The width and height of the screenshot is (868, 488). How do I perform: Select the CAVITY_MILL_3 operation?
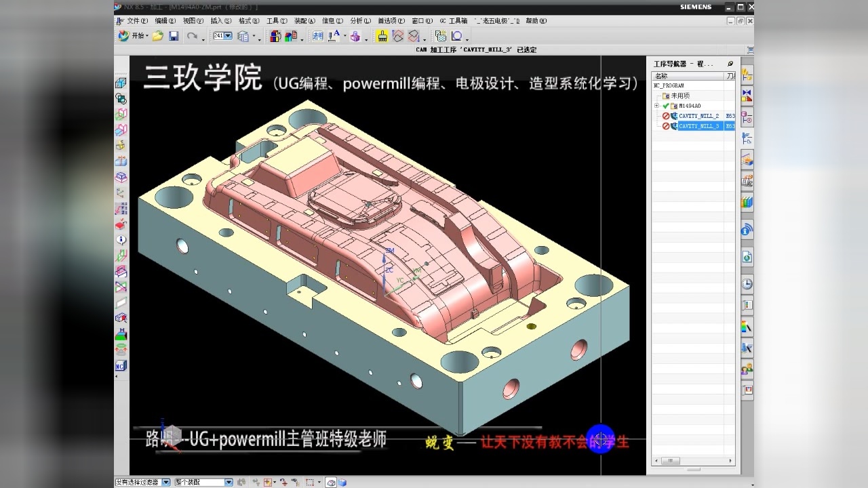coord(698,126)
